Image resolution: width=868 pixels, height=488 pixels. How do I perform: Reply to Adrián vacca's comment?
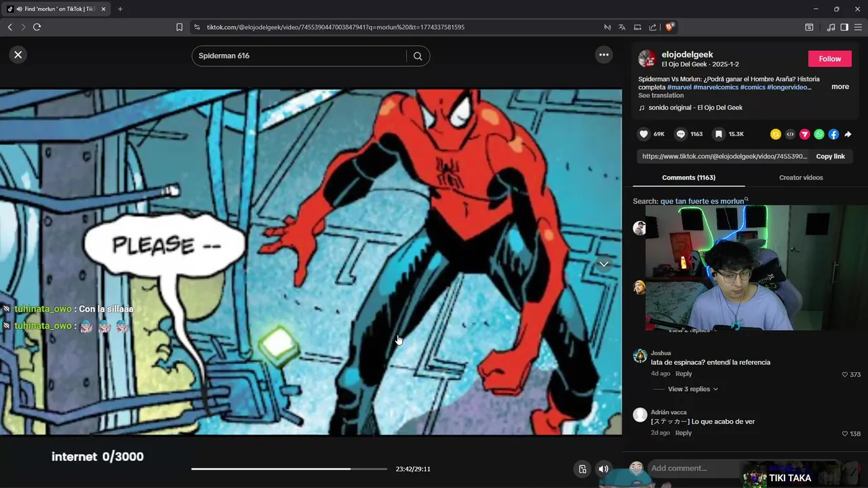(x=684, y=433)
